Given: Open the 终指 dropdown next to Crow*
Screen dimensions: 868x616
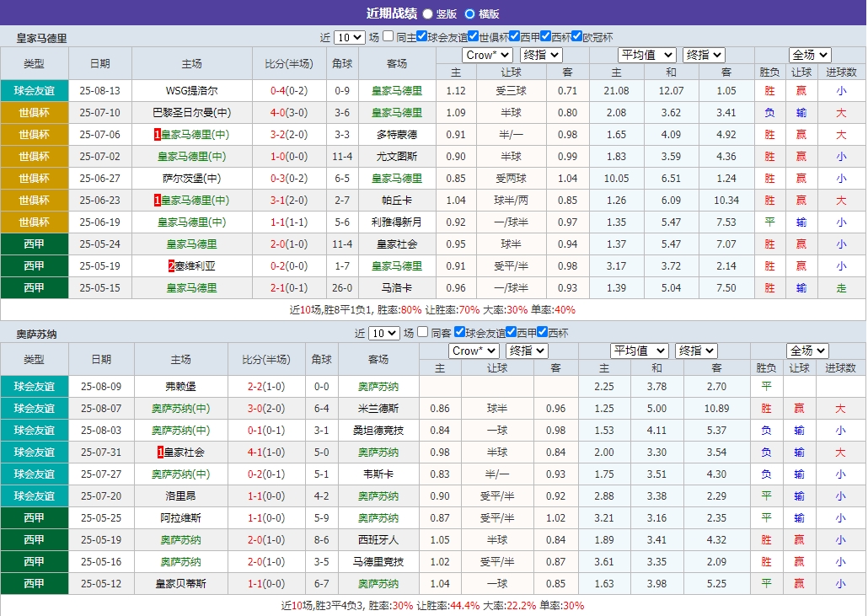Looking at the screenshot, I should tap(539, 54).
